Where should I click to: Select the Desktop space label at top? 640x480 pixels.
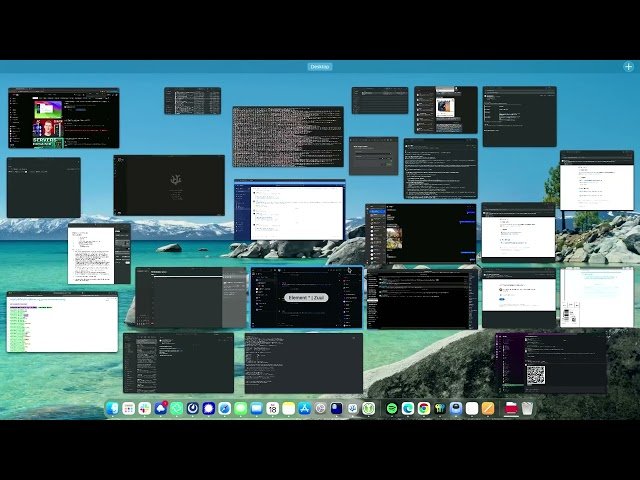320,67
